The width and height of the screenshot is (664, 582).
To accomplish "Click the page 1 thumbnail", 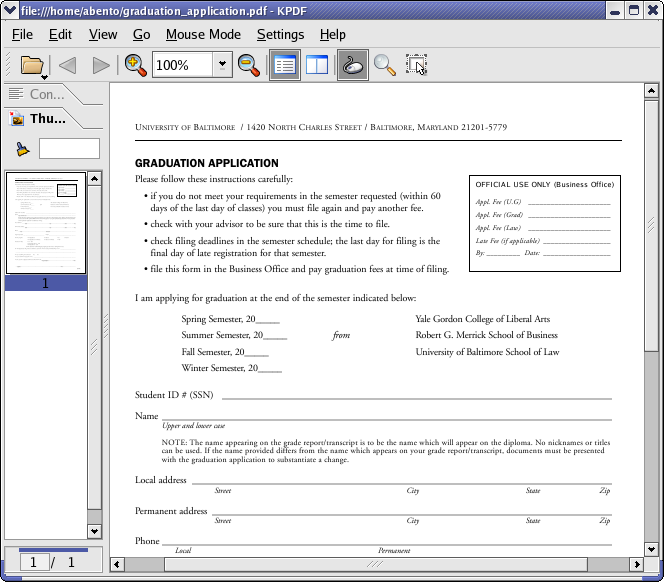I will point(45,223).
